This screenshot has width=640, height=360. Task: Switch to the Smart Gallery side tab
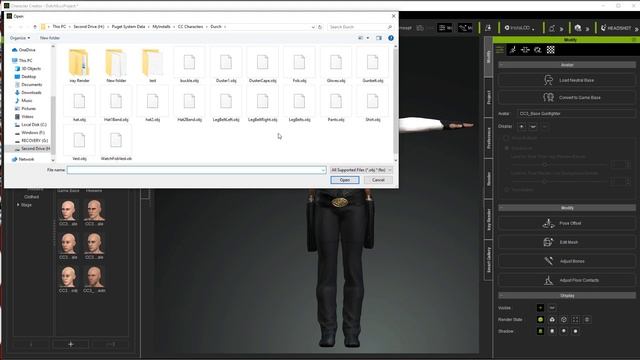click(489, 260)
